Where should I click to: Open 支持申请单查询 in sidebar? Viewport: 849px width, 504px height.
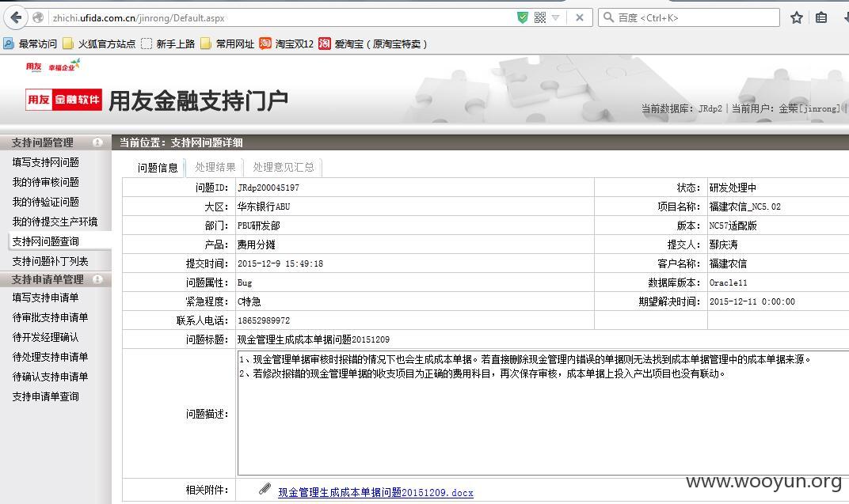[x=45, y=396]
